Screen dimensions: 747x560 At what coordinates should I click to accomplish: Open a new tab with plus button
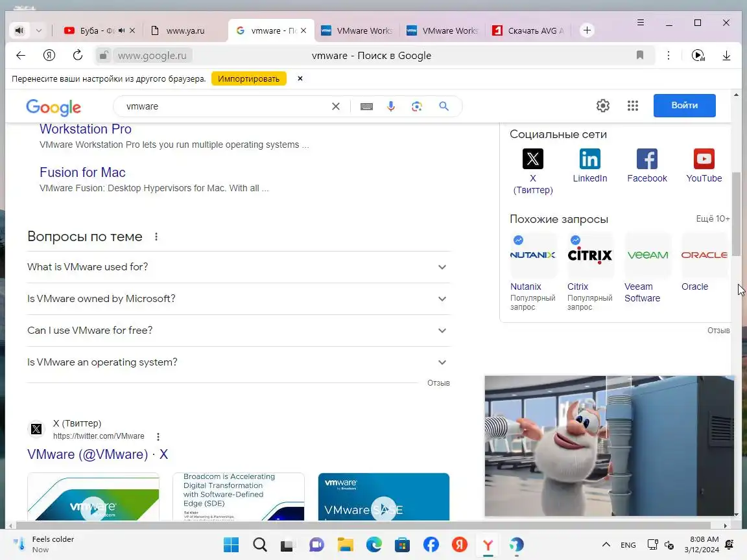point(587,30)
